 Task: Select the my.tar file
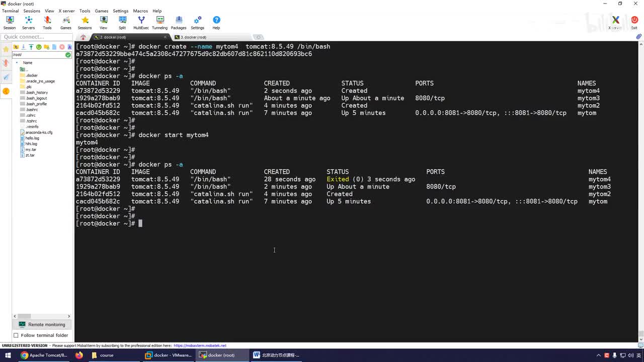[x=28, y=149]
